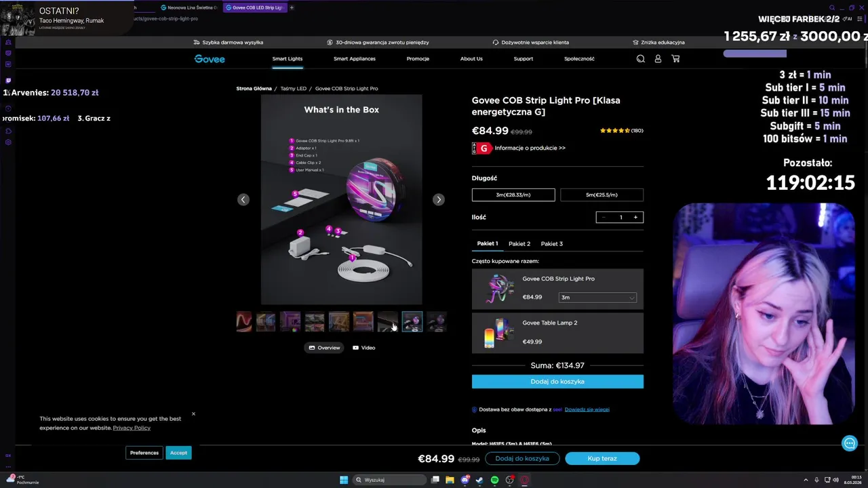The width and height of the screenshot is (868, 488).
Task: Close the cookie notice with the X
Action: point(193,413)
